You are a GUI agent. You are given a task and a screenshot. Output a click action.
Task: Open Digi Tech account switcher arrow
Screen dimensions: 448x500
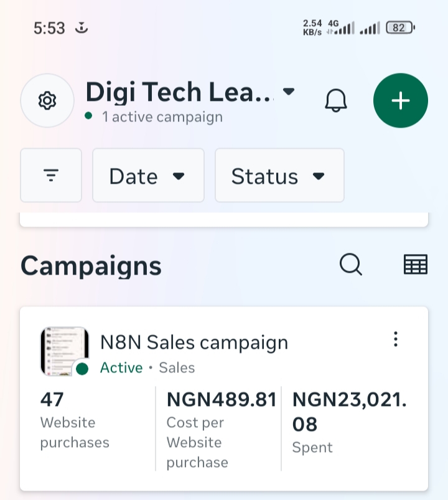point(289,92)
